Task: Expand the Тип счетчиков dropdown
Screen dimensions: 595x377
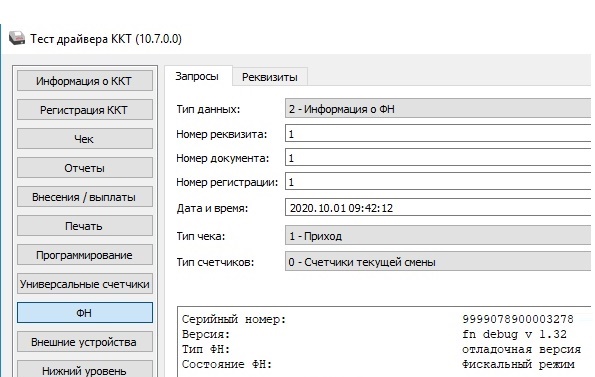Action: tap(439, 262)
